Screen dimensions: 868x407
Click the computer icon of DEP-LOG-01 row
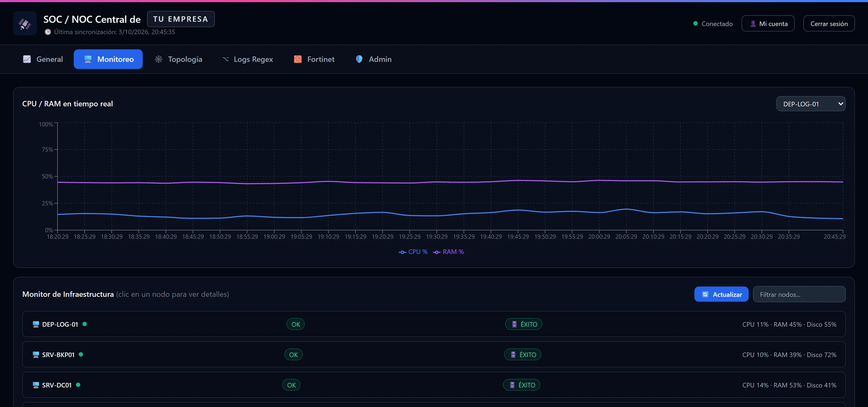pos(36,324)
